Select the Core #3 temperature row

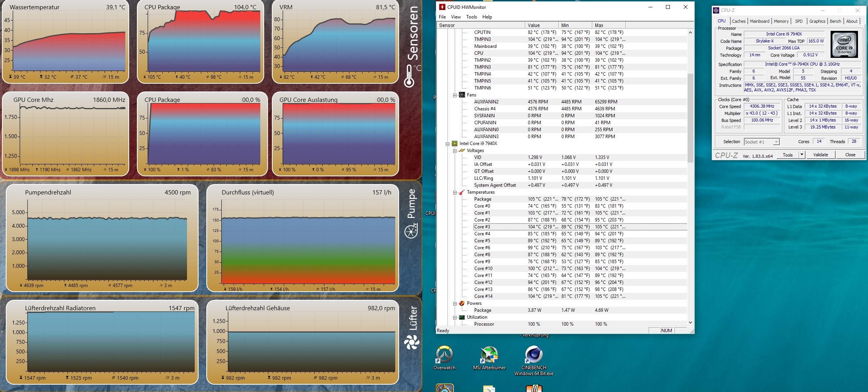coord(580,227)
